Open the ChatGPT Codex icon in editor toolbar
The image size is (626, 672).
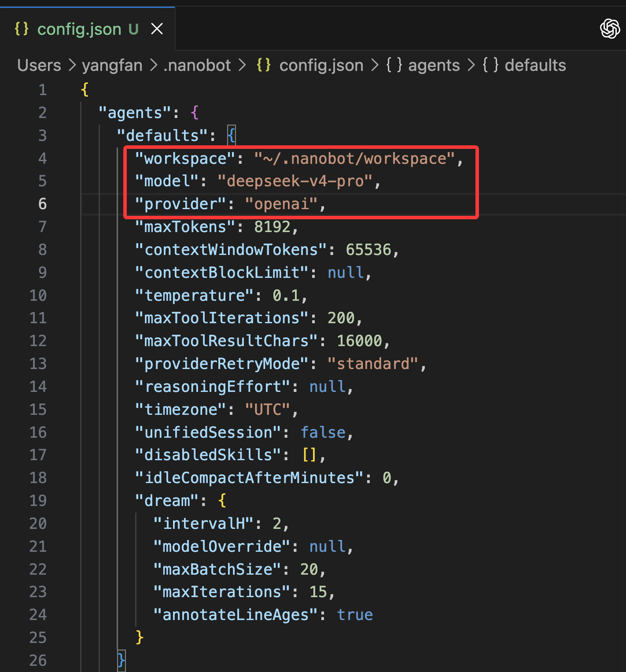point(610,29)
